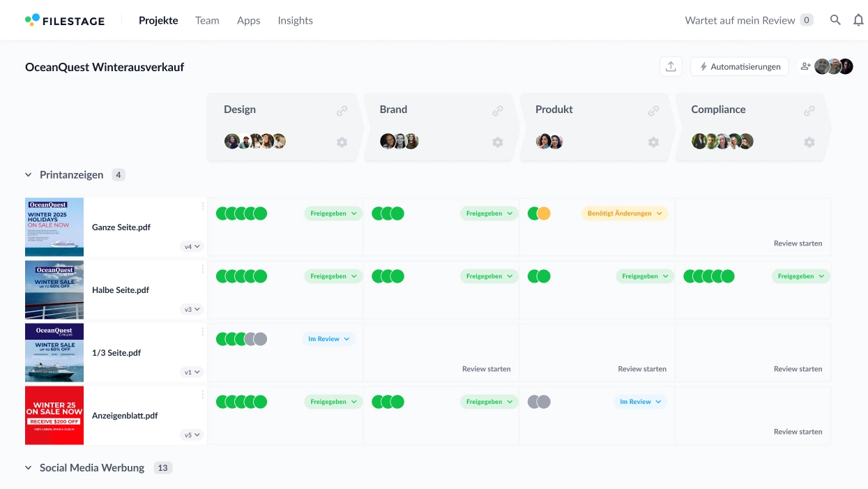Viewport: 868px width, 489px height.
Task: Open settings gear for Compliance group
Action: coord(809,142)
